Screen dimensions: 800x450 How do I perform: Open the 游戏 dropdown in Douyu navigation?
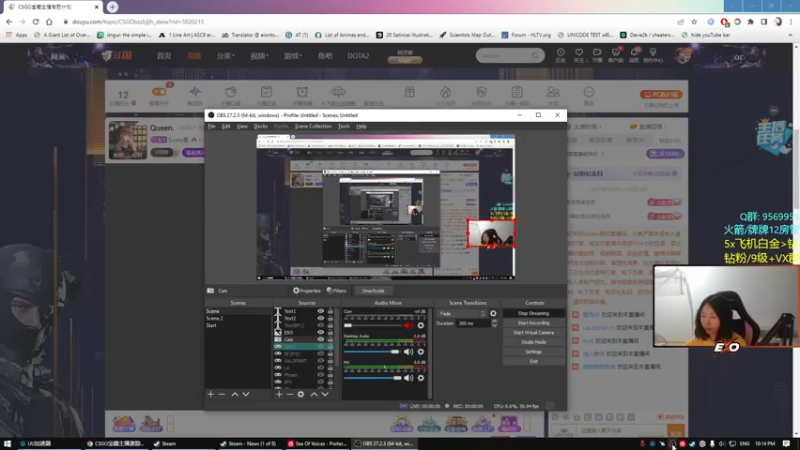point(293,56)
